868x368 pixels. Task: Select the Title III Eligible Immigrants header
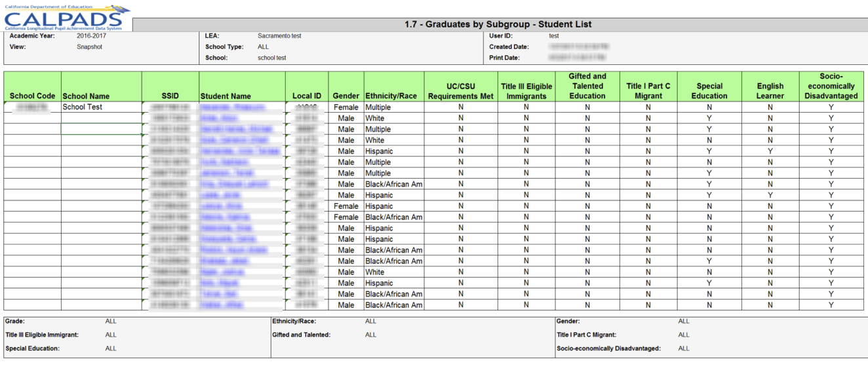point(526,91)
